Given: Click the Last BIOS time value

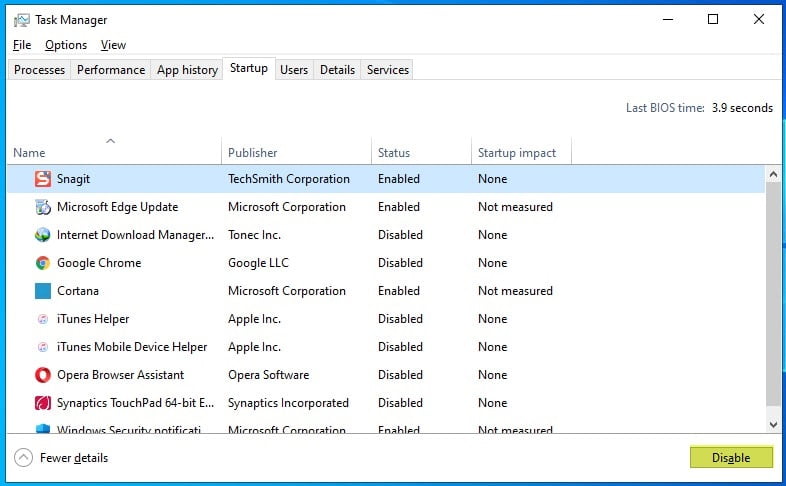Looking at the screenshot, I should click(742, 108).
